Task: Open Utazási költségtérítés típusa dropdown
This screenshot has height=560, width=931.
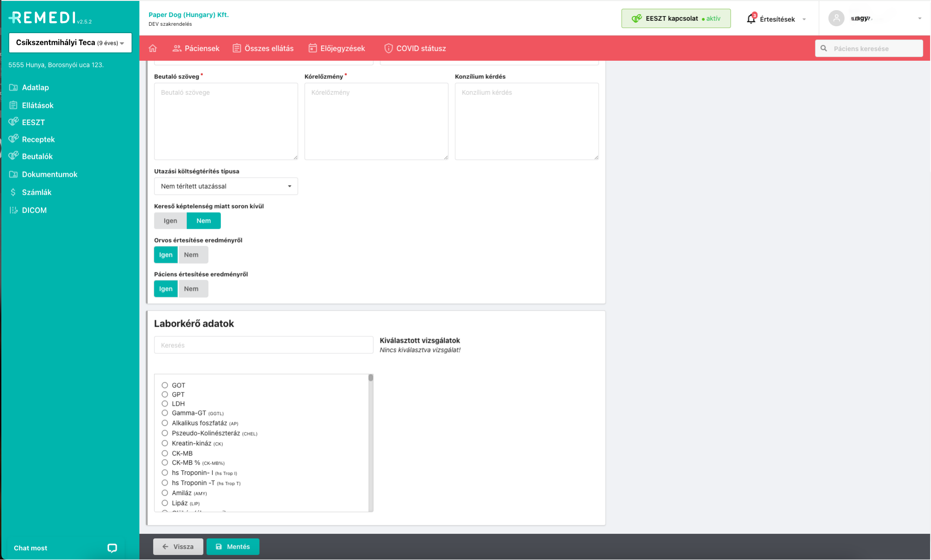Action: tap(226, 186)
